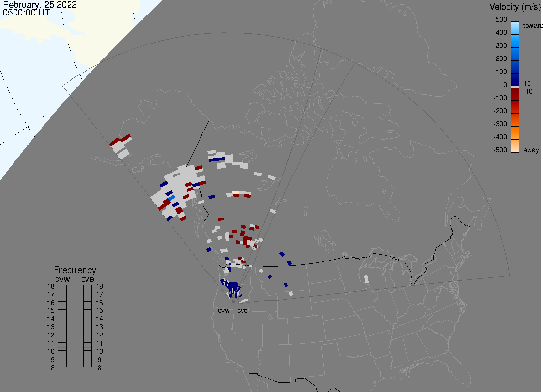This screenshot has height=392, width=543.
Task: Click the 18 label left of the cvw bar
Action: pos(51,286)
